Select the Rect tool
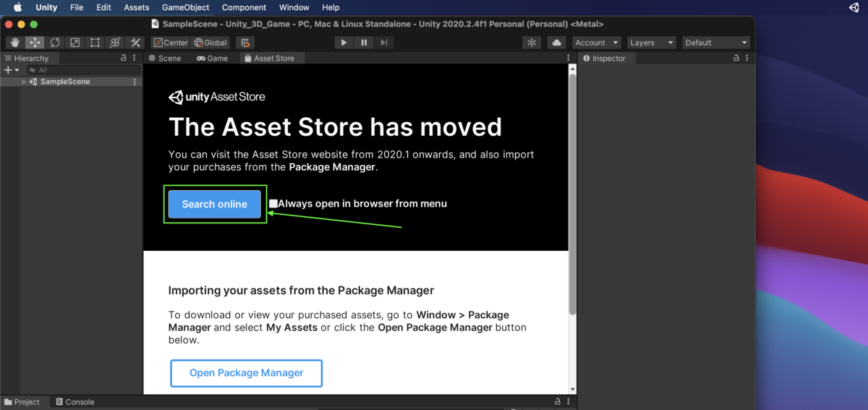Image resolution: width=868 pixels, height=410 pixels. 95,43
